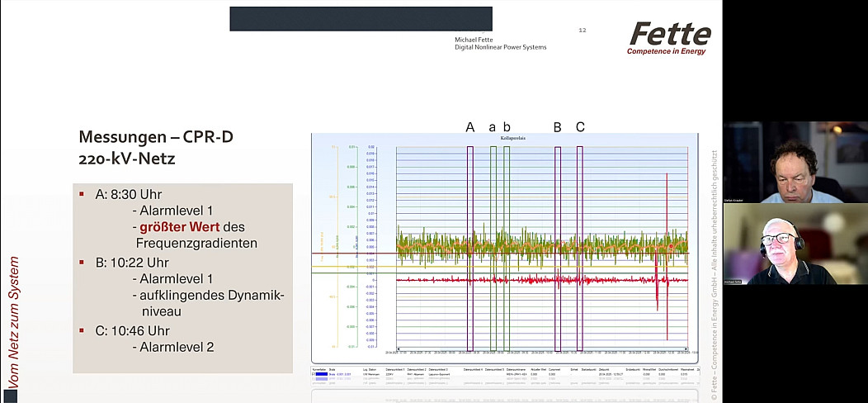
Task: Click the 'C: 10:46 Uhr' bullet item
Action: (x=134, y=330)
